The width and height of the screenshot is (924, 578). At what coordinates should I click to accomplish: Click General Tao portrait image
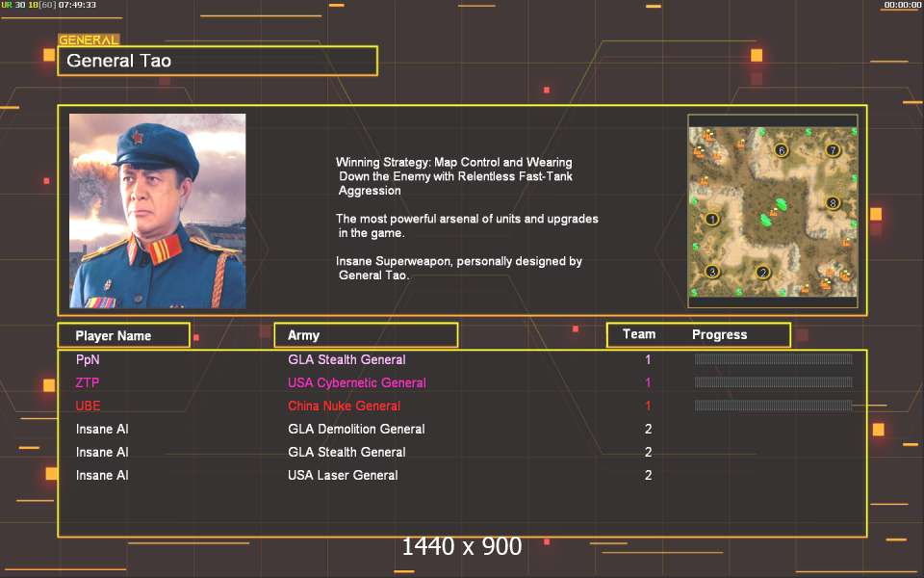157,211
